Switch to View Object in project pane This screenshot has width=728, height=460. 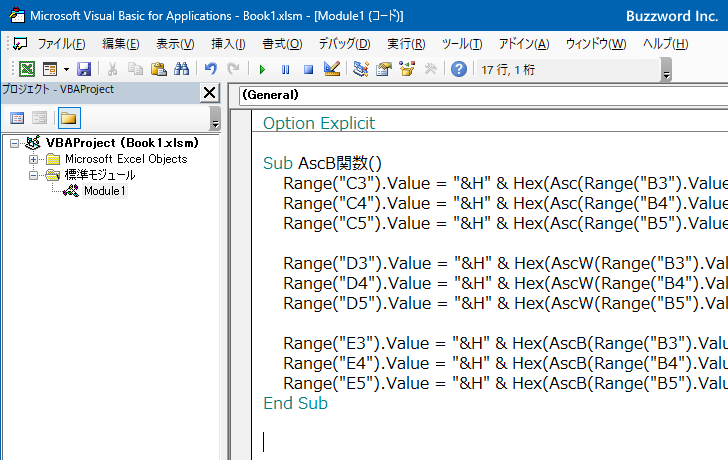(39, 118)
